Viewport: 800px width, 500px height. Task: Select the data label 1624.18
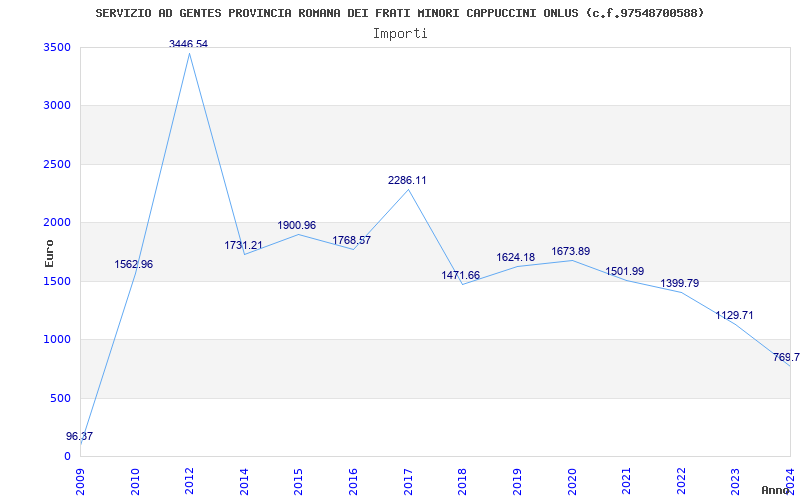tap(516, 257)
